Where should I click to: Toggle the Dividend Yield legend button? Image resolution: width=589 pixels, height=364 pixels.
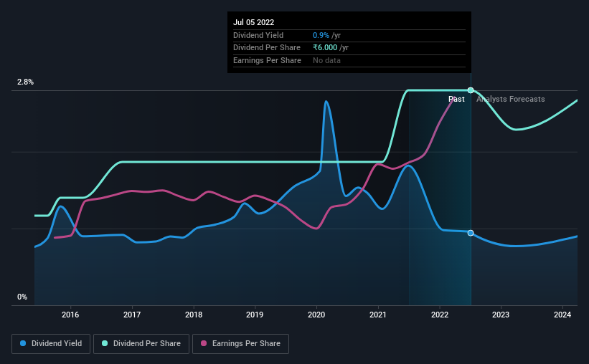[51, 344]
